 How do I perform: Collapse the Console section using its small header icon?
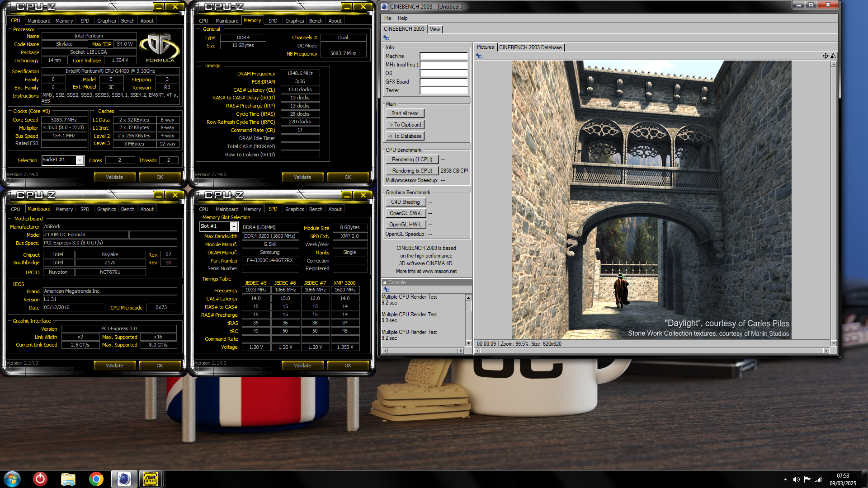tap(385, 282)
